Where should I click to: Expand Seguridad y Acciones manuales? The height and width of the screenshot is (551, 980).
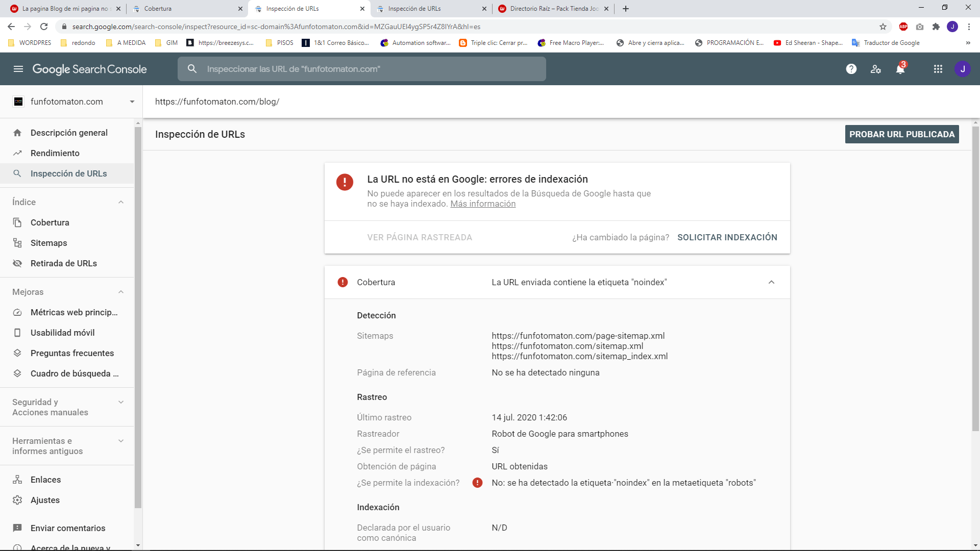(x=121, y=402)
